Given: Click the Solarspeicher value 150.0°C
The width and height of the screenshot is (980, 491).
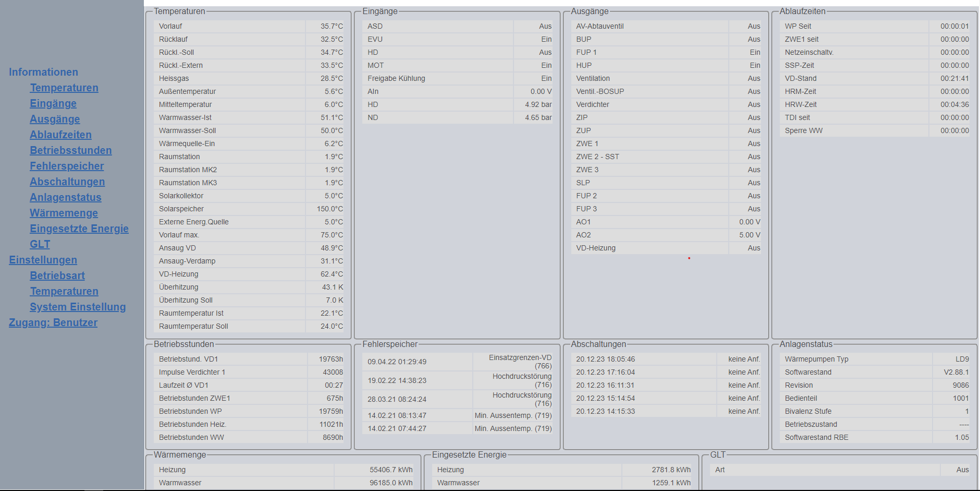Looking at the screenshot, I should [x=330, y=209].
